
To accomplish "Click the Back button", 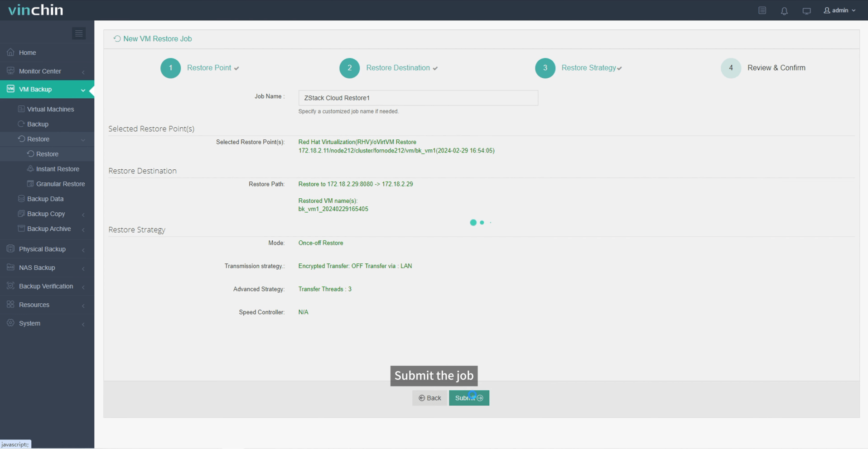I will coord(429,398).
